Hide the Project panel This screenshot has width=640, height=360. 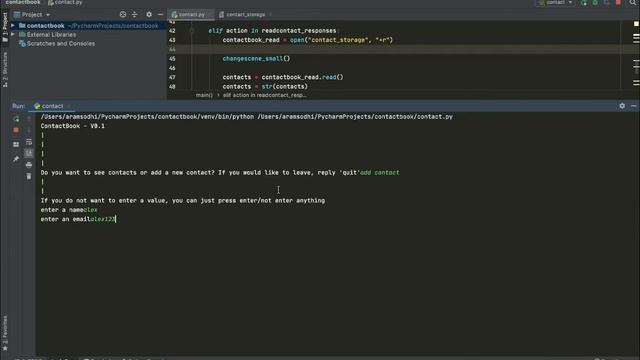pos(160,14)
